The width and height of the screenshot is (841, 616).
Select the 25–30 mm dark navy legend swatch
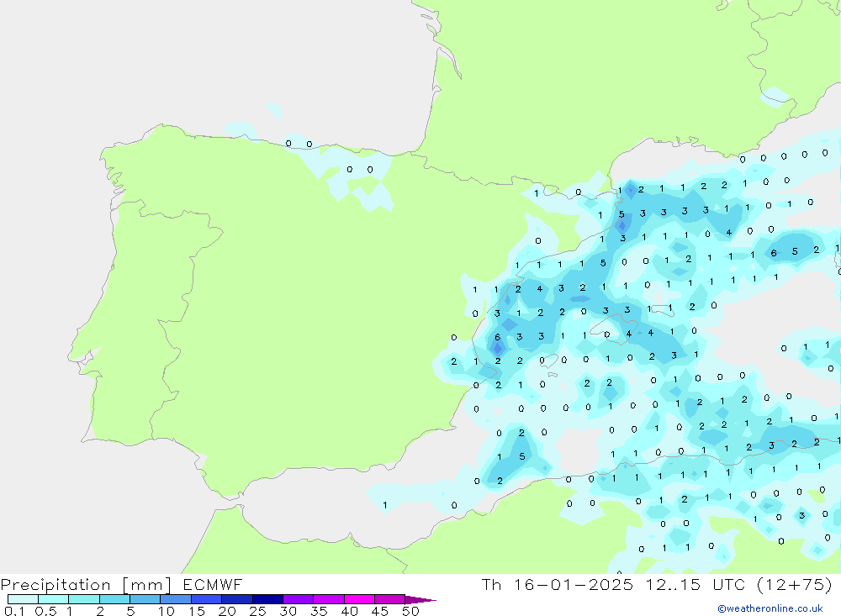[267, 600]
